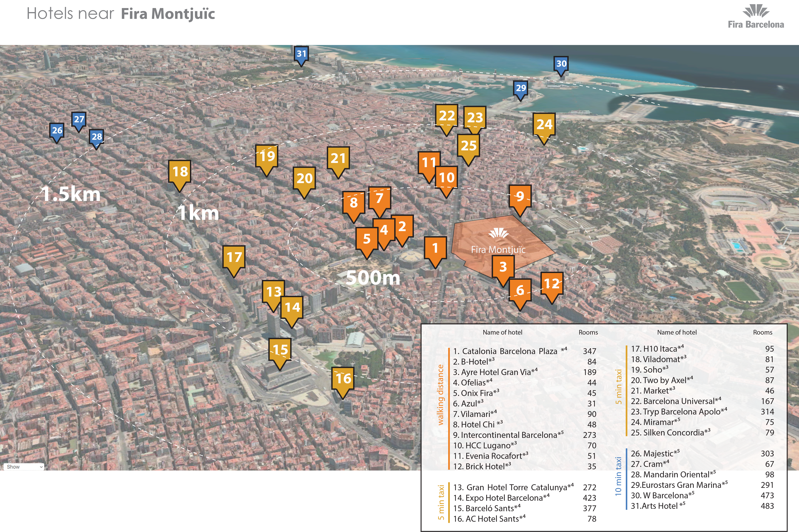Open the Show dropdown
This screenshot has width=799, height=532.
pyautogui.click(x=24, y=467)
